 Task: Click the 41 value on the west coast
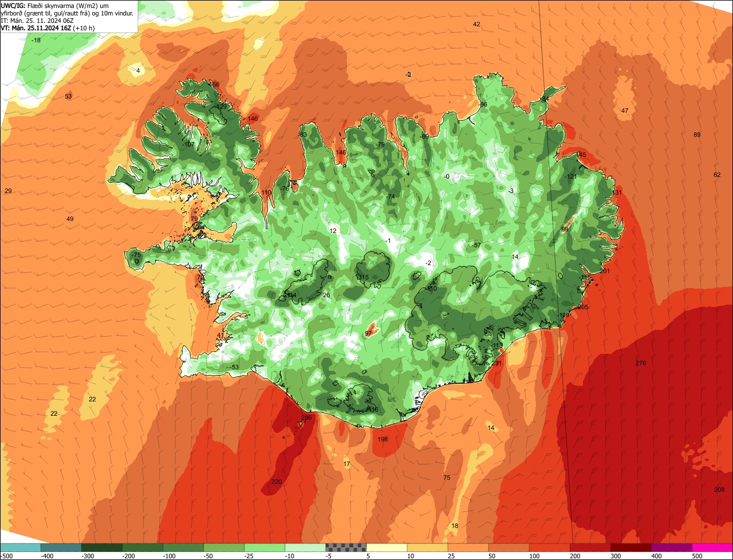coord(220,336)
